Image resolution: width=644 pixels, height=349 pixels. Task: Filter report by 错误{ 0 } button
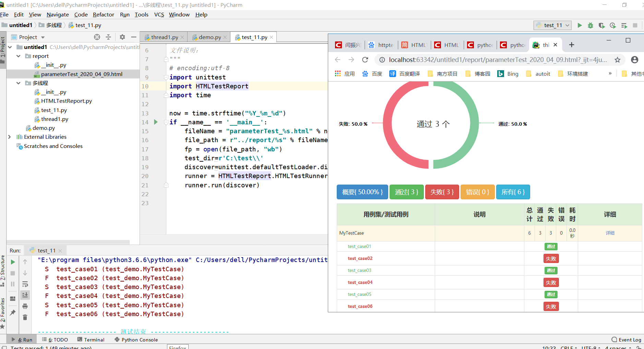pos(478,192)
